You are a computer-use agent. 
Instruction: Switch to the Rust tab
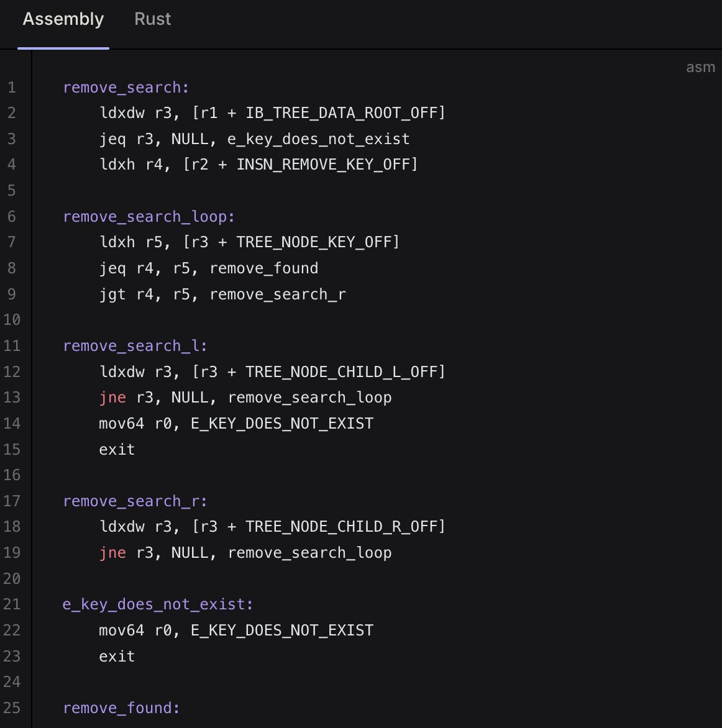coord(153,19)
